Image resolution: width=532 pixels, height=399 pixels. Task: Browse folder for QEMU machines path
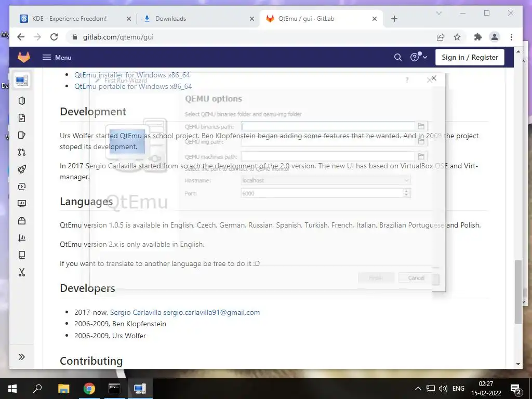tap(421, 156)
